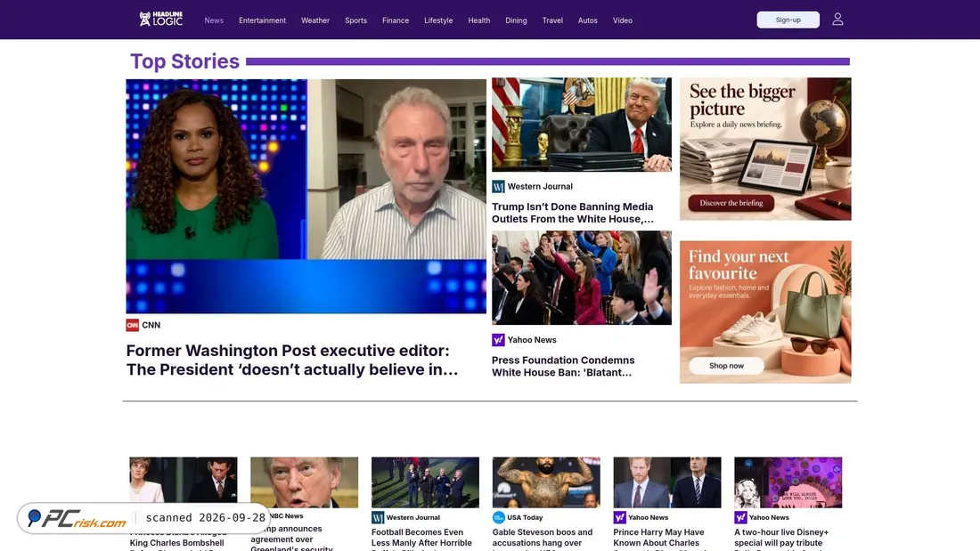
Task: Click the CNN interview main image
Action: pyautogui.click(x=306, y=196)
